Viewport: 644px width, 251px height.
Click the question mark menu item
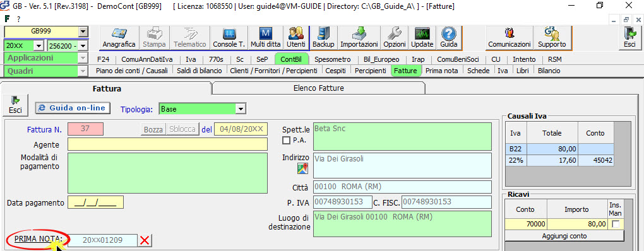[18, 19]
